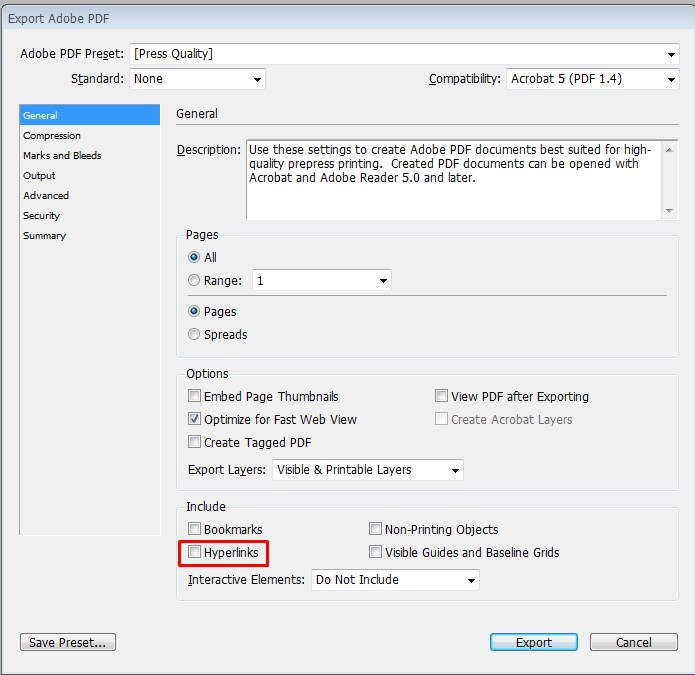
Task: Select the General category in the sidebar
Action: click(x=90, y=115)
